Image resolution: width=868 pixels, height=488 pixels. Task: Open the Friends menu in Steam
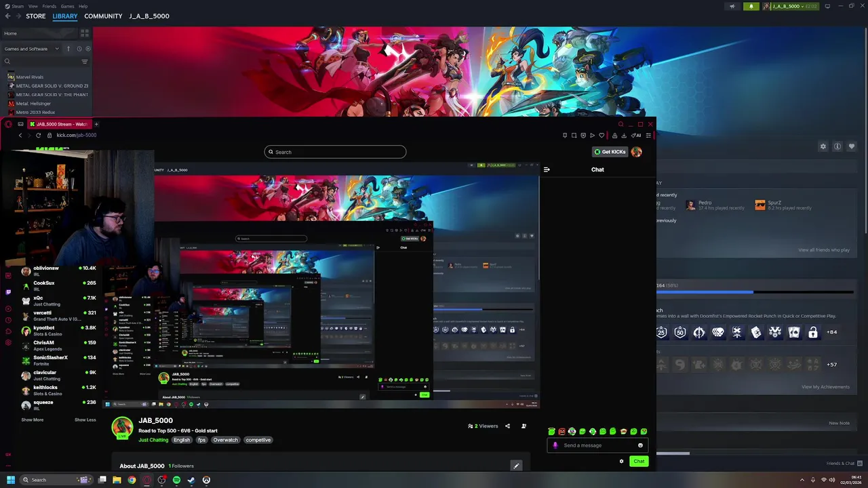pyautogui.click(x=50, y=6)
